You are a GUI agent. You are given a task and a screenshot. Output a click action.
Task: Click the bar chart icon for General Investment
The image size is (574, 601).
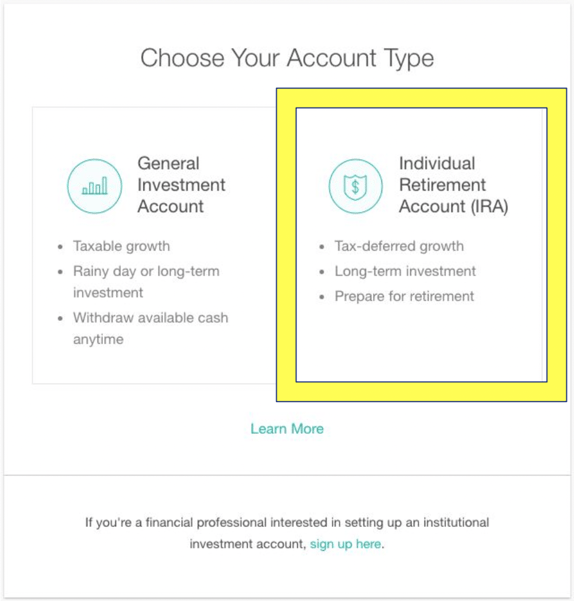(x=95, y=186)
